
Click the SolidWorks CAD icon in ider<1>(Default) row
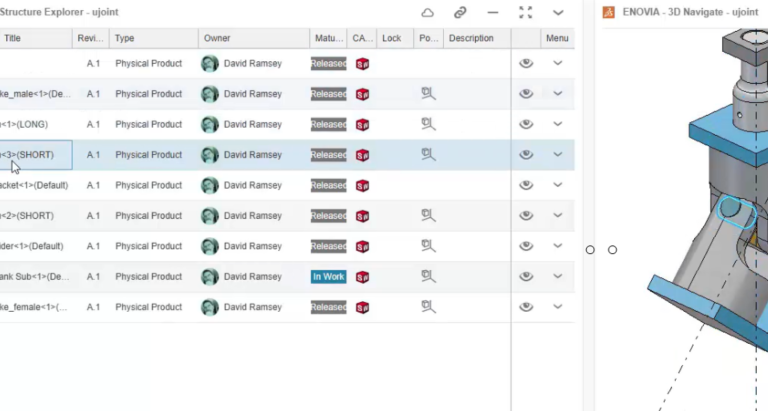362,246
